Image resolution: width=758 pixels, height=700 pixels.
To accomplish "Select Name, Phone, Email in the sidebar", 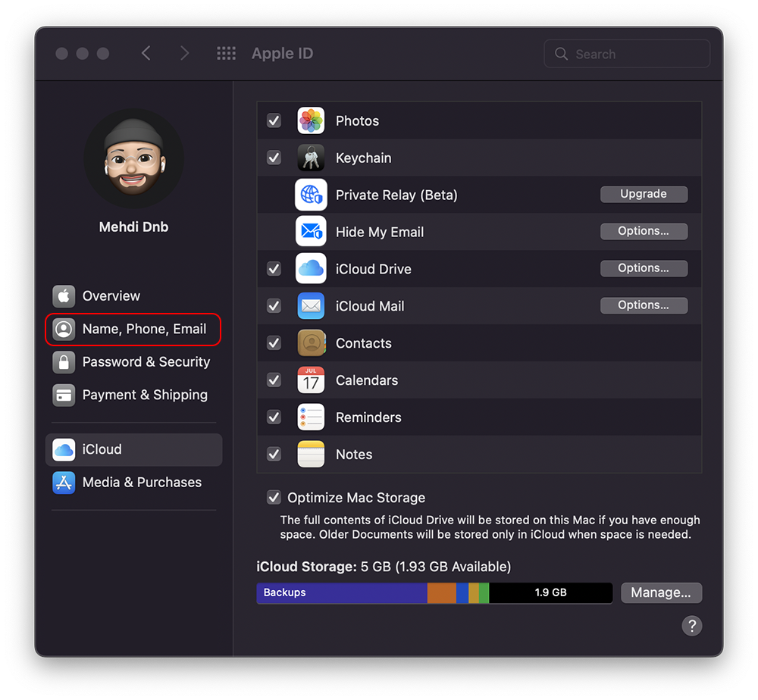I will point(133,329).
